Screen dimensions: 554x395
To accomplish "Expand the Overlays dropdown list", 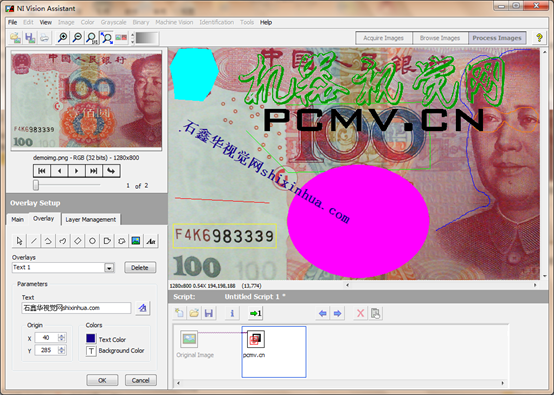I will click(109, 268).
